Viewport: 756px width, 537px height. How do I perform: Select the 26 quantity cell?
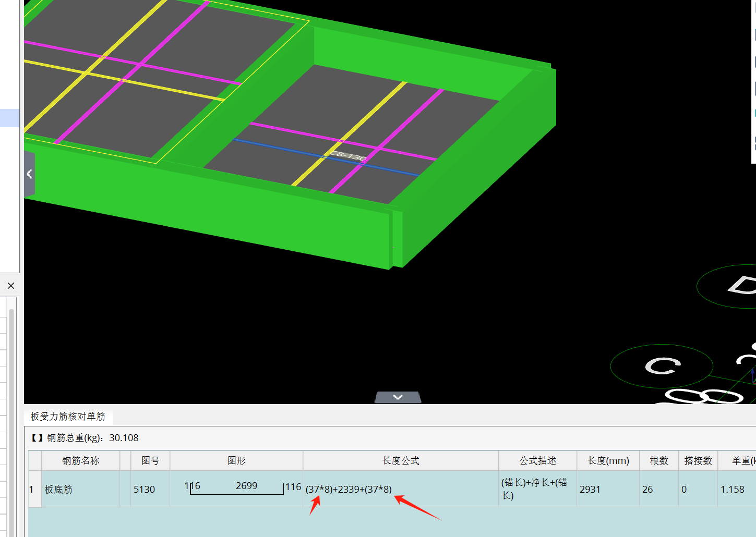coord(659,489)
